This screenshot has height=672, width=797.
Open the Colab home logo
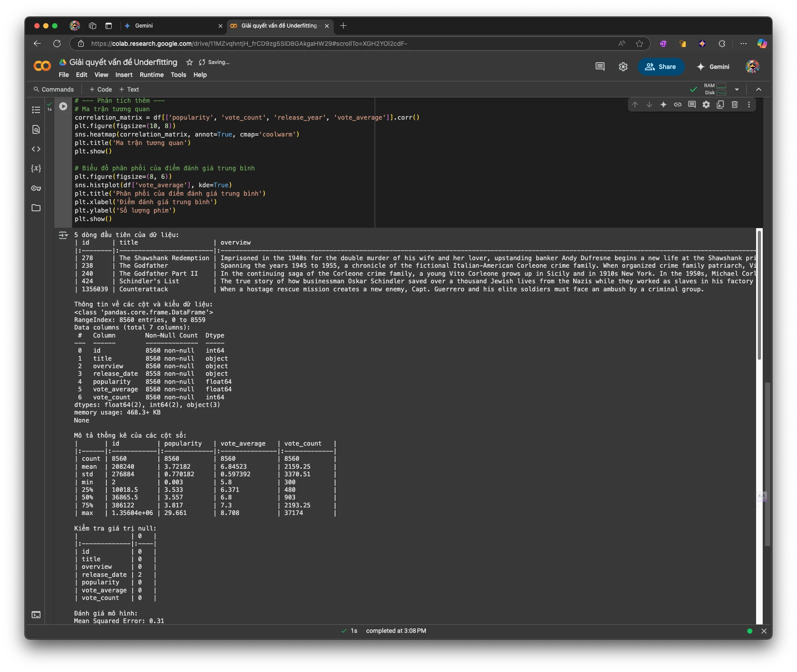42,66
